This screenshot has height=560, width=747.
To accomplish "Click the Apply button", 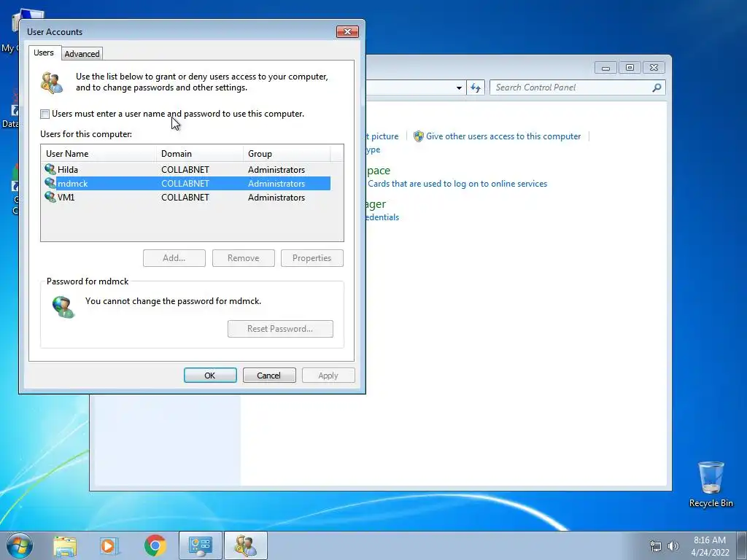I will [328, 376].
